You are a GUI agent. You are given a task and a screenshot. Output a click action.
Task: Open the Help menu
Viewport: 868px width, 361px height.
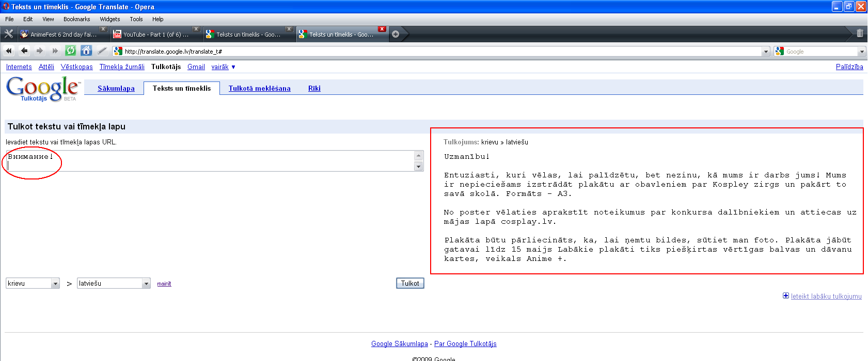[157, 19]
